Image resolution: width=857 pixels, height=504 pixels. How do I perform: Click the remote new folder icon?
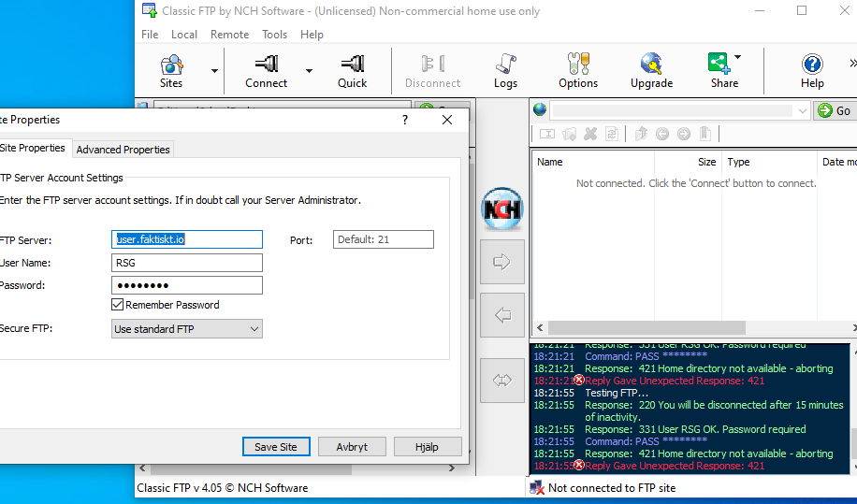(569, 134)
